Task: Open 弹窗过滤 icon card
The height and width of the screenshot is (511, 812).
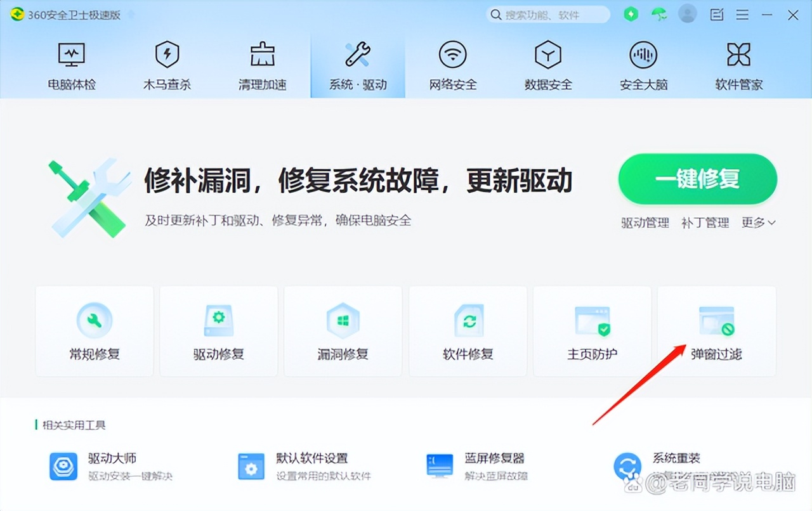Action: click(x=717, y=331)
